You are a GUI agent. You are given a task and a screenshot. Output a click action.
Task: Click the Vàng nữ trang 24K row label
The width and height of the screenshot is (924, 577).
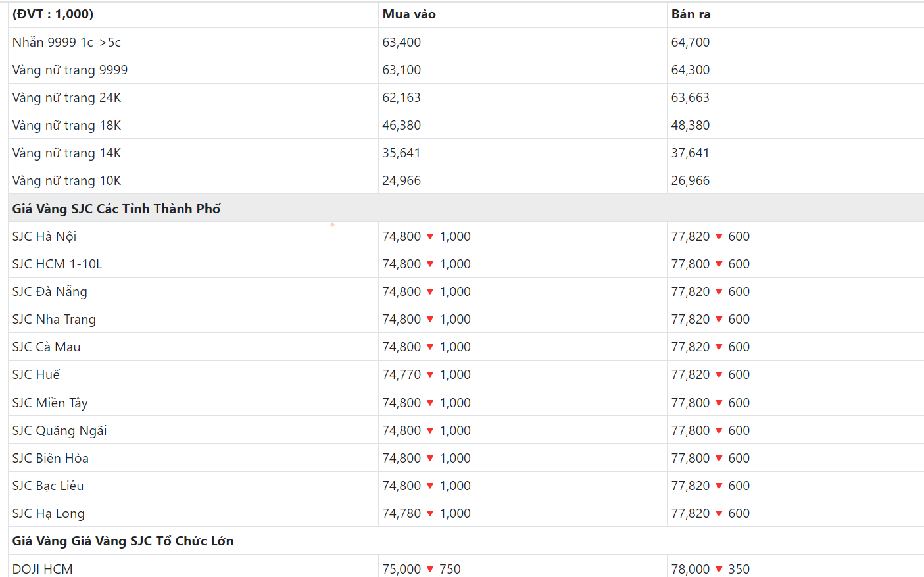pos(66,97)
